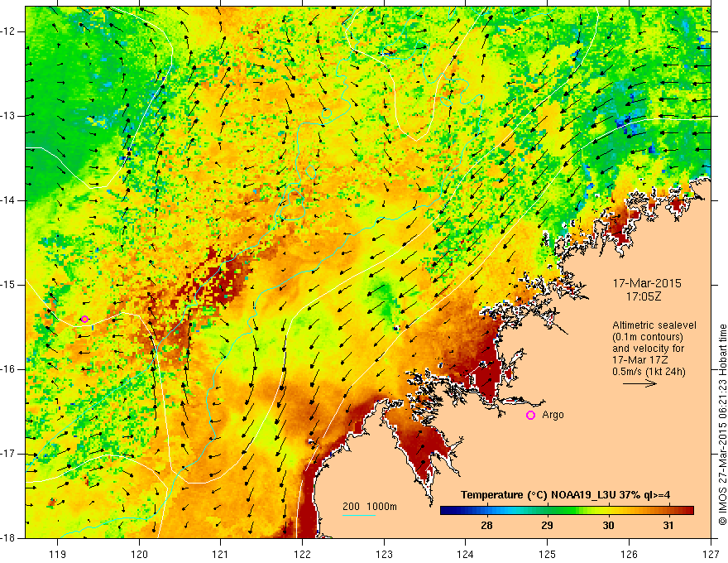Click the 'and velocity for' caption line
The image size is (728, 563).
tap(648, 349)
